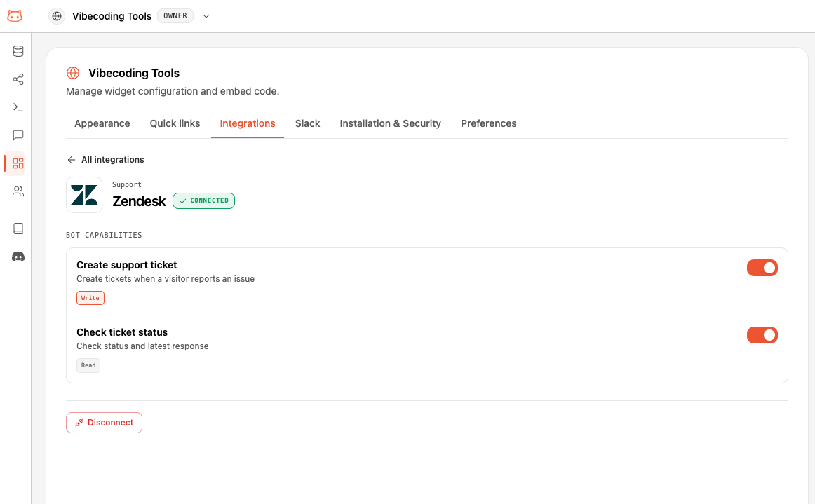The width and height of the screenshot is (815, 504).
Task: Disable the Check ticket status toggle
Action: 762,335
